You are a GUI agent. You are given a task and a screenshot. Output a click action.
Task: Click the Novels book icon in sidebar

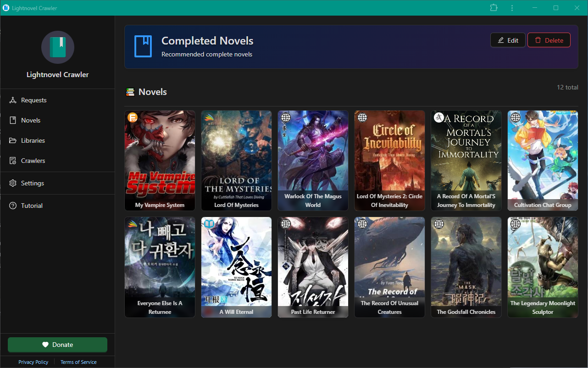[x=13, y=120]
